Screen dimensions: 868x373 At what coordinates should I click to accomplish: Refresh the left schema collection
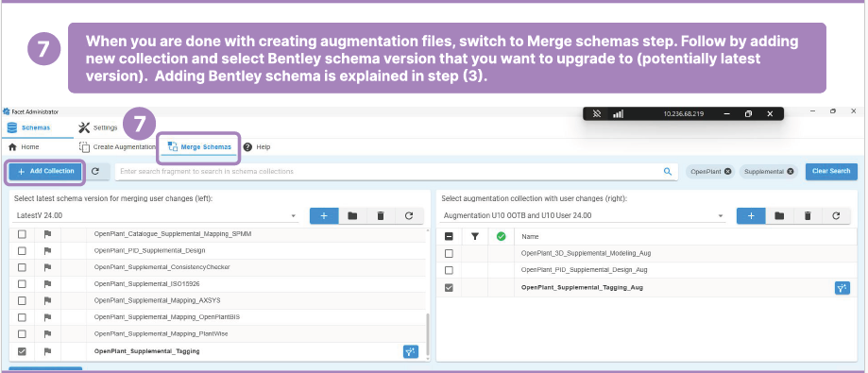tap(409, 216)
